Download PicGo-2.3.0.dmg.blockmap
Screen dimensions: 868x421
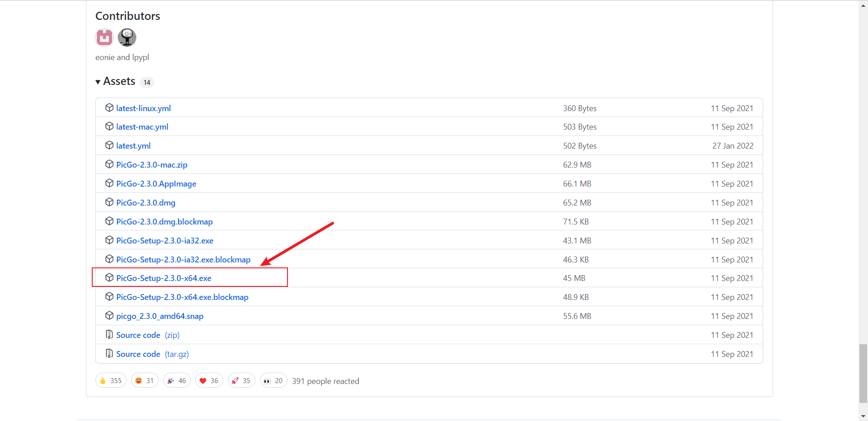165,222
